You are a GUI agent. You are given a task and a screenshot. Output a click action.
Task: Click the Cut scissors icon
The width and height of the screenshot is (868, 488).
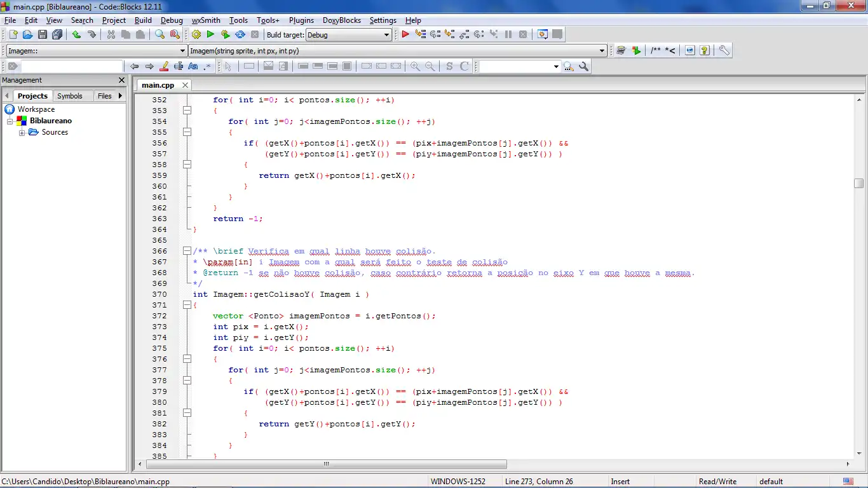pos(111,34)
